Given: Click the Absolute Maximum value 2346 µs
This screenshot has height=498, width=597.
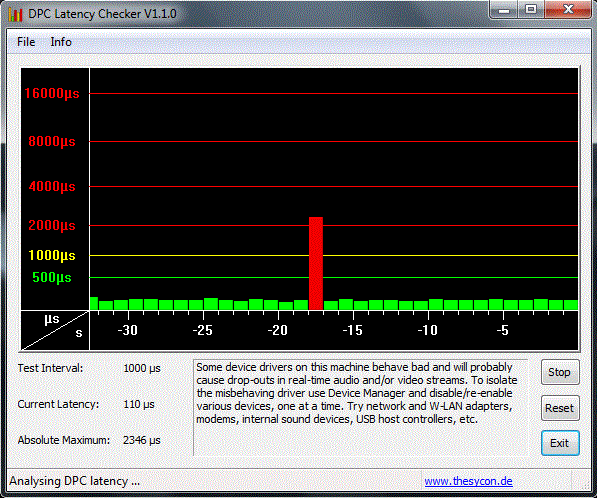Looking at the screenshot, I should 142,440.
